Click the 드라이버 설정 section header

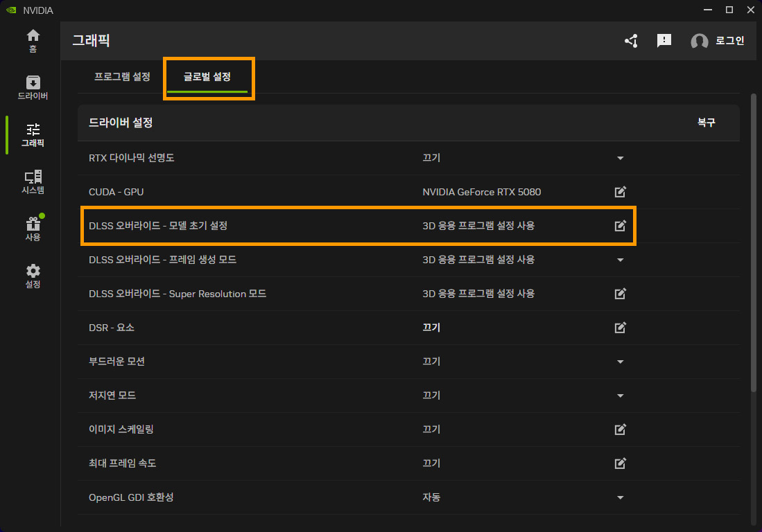121,123
